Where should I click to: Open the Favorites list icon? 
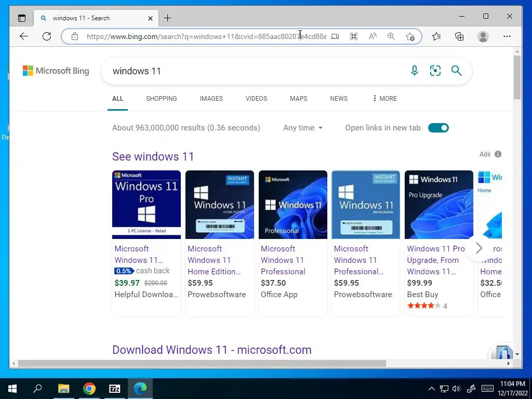[436, 36]
